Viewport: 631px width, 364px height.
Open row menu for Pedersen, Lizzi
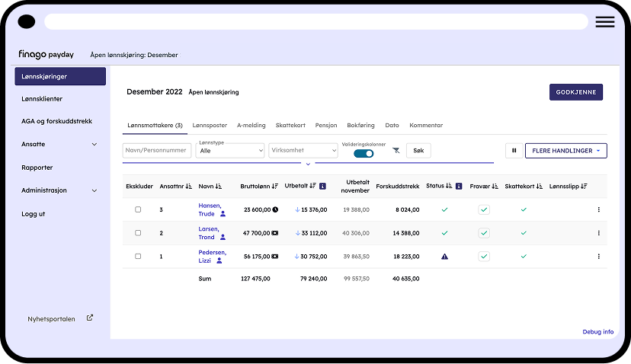click(598, 257)
